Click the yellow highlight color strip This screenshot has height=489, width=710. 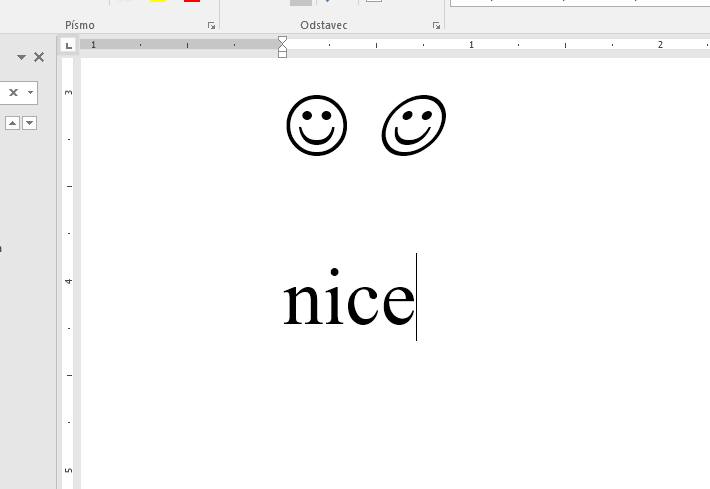click(x=158, y=1)
